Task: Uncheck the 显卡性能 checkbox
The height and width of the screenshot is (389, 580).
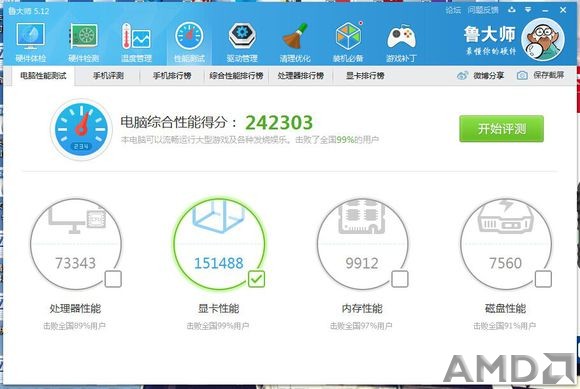Action: (256, 279)
